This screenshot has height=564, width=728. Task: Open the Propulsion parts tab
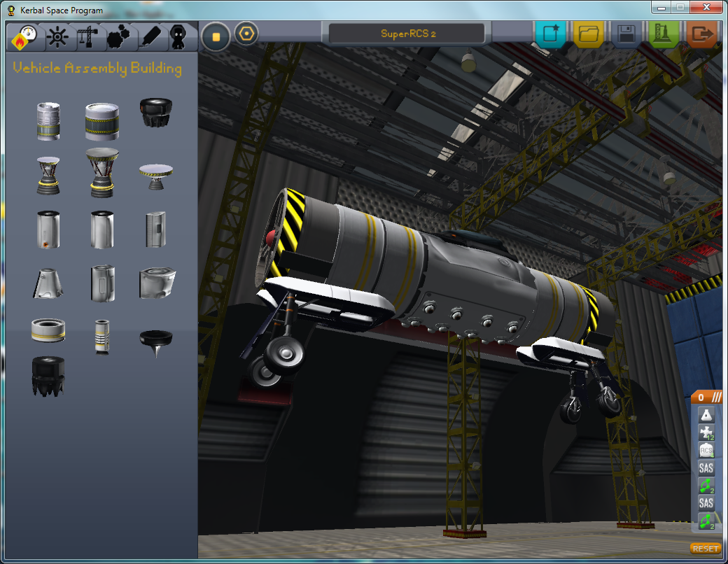pyautogui.click(x=24, y=36)
